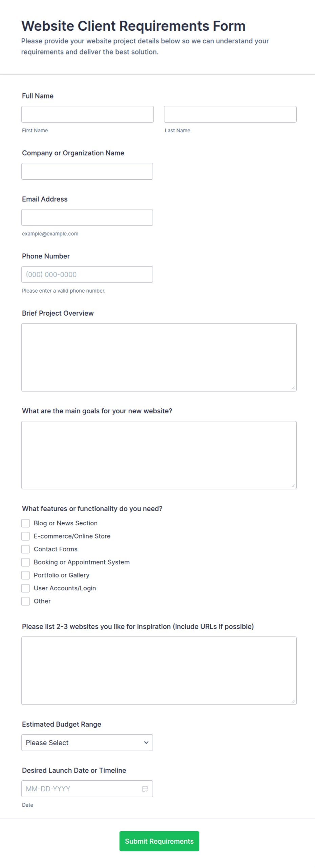Click the Email Address input box

[87, 217]
